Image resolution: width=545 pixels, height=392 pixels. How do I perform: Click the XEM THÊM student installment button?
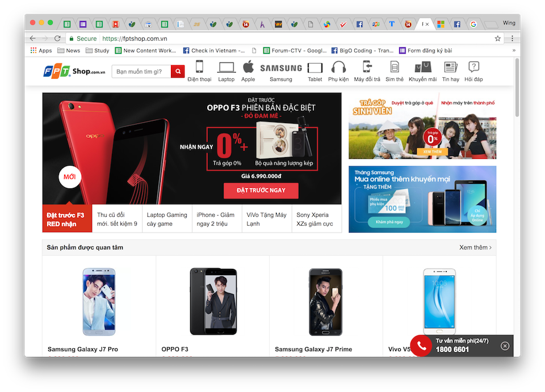click(433, 151)
